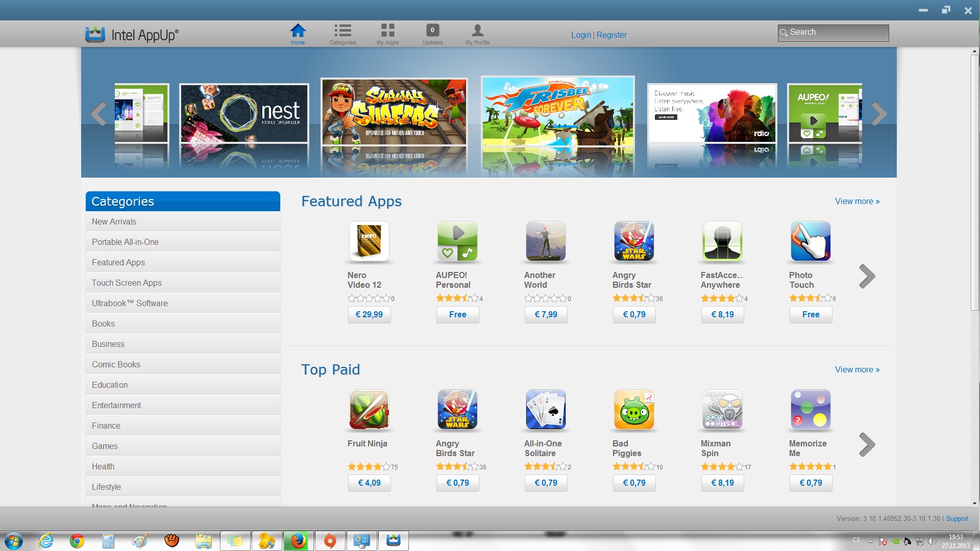Show next Featured Apps with right chevron
Viewport: 980px width, 551px height.
867,277
